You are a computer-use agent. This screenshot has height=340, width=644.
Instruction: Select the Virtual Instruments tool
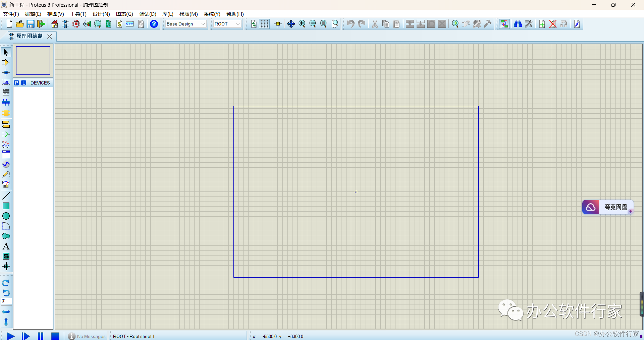tap(6, 184)
